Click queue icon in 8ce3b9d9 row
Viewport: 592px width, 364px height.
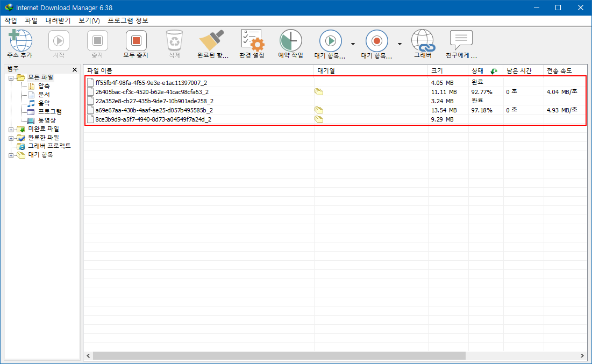(x=319, y=119)
